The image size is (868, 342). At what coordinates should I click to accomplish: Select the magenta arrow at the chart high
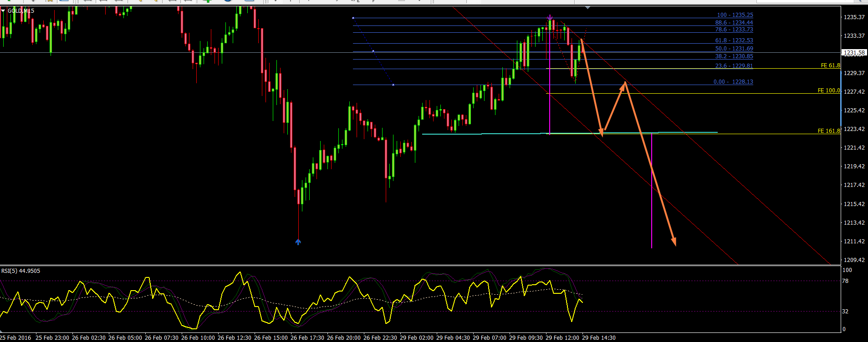[x=550, y=18]
